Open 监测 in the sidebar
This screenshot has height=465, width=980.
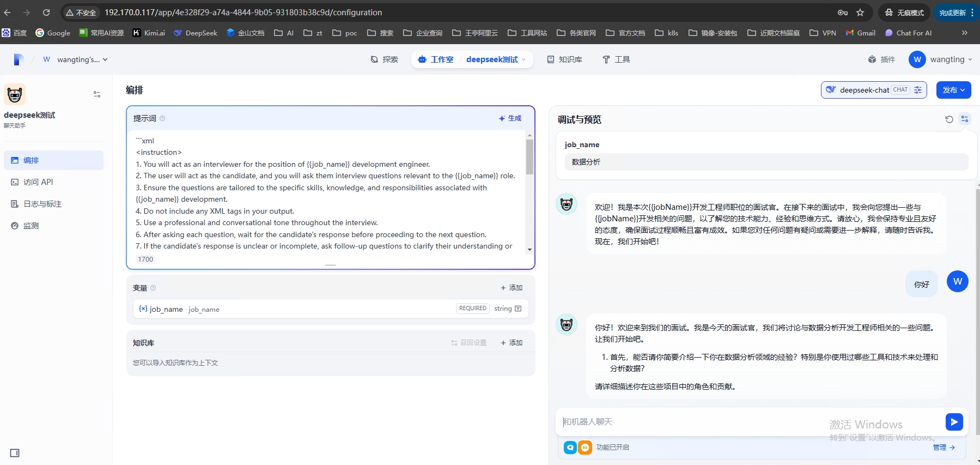pos(53,226)
